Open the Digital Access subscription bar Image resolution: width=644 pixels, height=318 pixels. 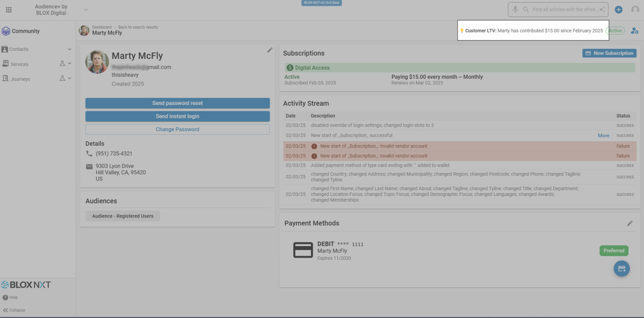click(x=460, y=68)
